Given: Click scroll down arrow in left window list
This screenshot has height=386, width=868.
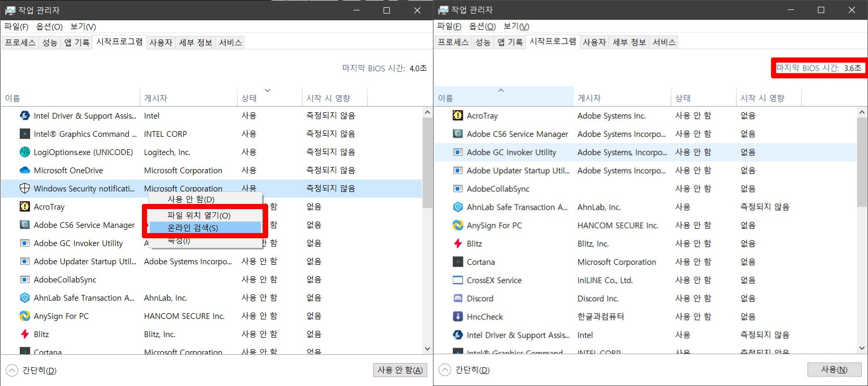Looking at the screenshot, I should [x=427, y=349].
